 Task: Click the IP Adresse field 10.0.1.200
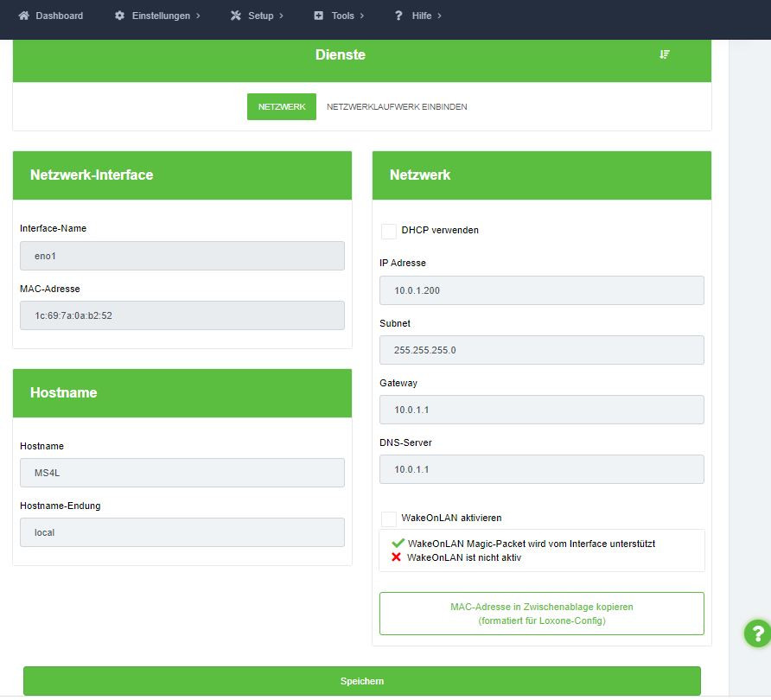coord(541,290)
